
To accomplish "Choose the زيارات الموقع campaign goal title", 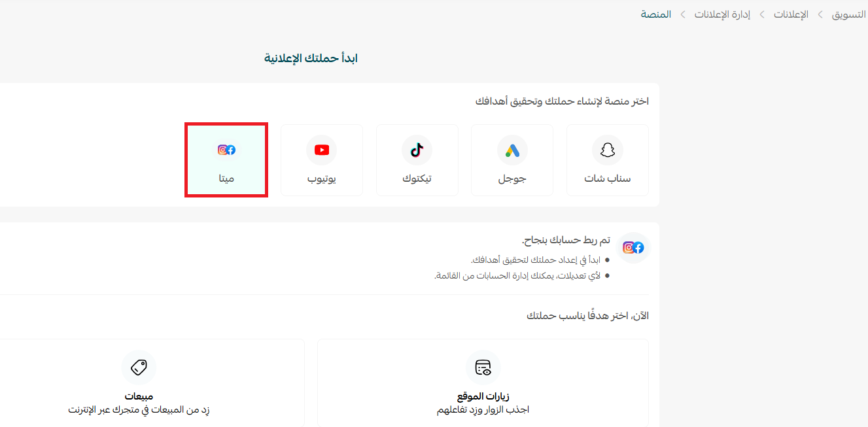I will [483, 396].
